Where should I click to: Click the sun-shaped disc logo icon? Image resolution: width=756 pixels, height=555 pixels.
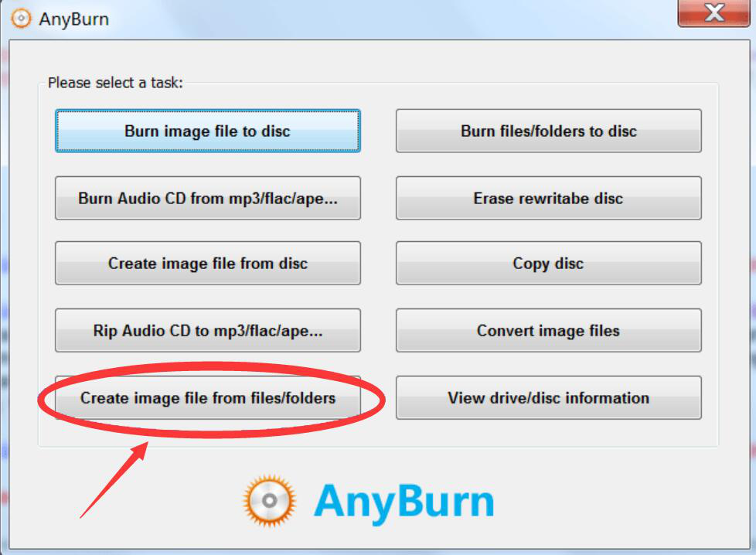(x=269, y=500)
